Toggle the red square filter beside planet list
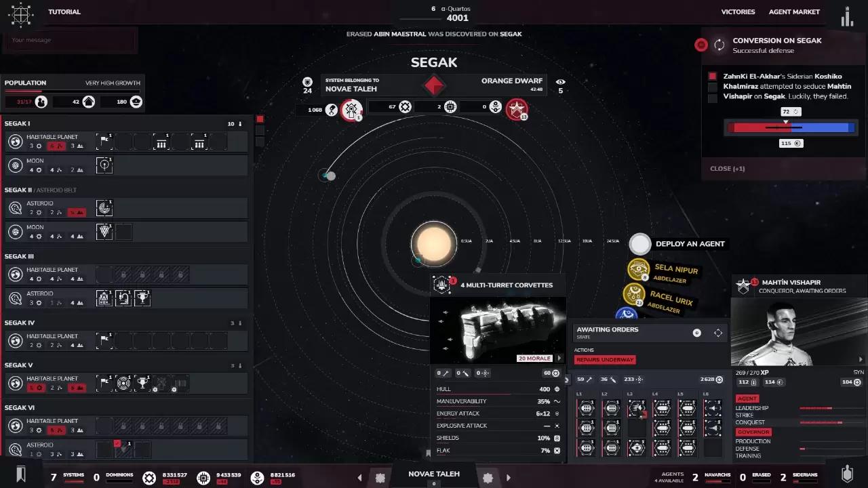This screenshot has height=488, width=868. point(260,119)
